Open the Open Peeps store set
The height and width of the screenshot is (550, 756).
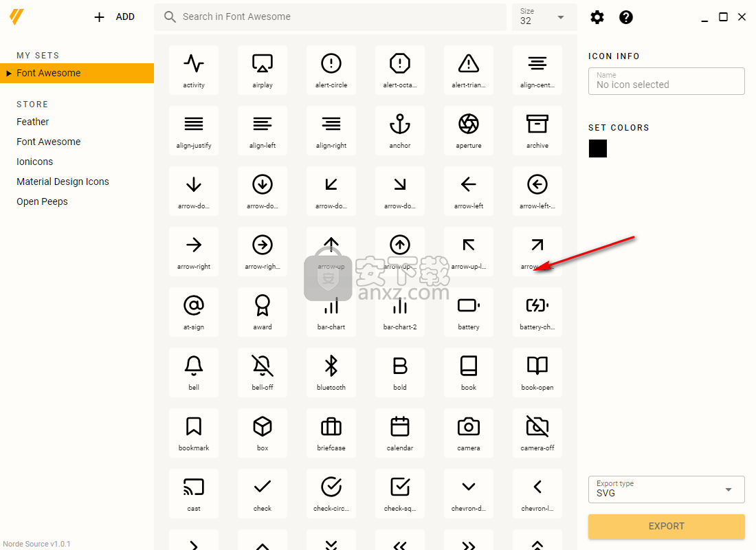click(x=42, y=201)
